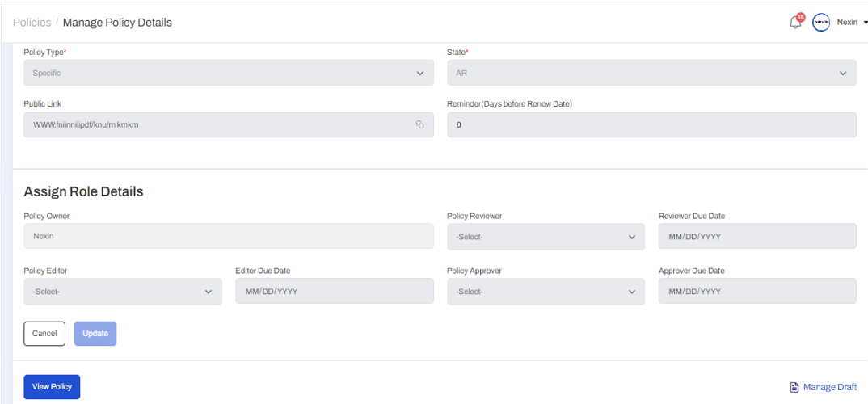Screen dimensions: 868x404
Task: Open the notifications bell
Action: pos(795,23)
